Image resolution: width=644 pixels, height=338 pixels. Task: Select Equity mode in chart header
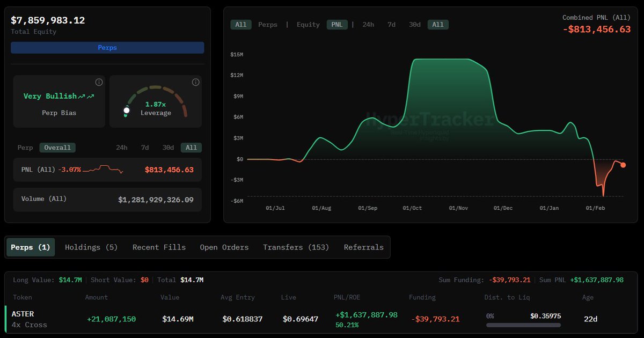[x=308, y=25]
